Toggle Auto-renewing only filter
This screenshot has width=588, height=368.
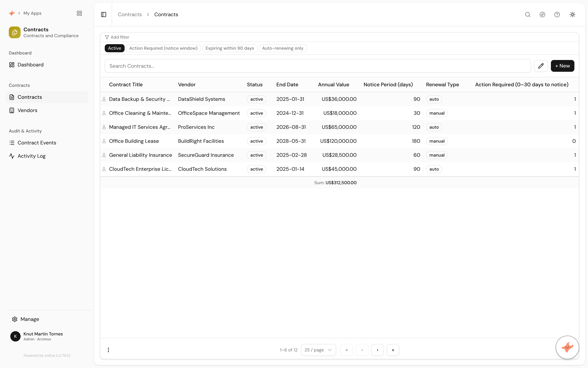coord(283,48)
